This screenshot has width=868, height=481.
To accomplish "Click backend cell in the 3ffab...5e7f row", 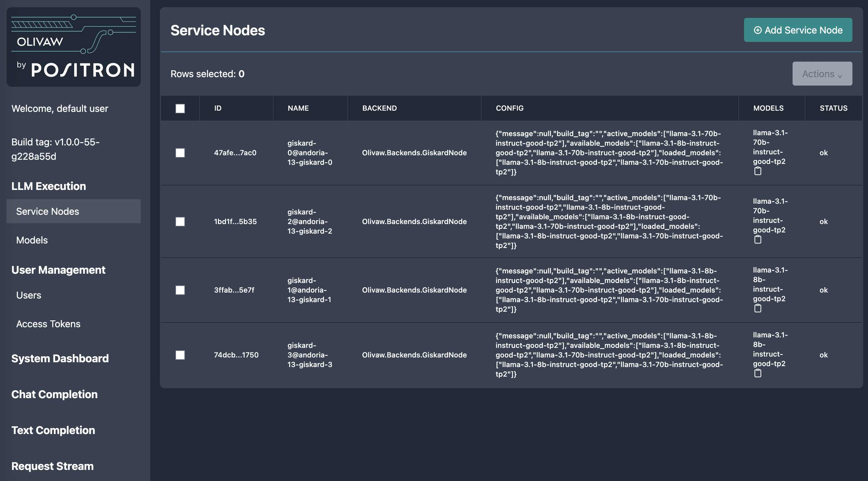I will pyautogui.click(x=414, y=290).
